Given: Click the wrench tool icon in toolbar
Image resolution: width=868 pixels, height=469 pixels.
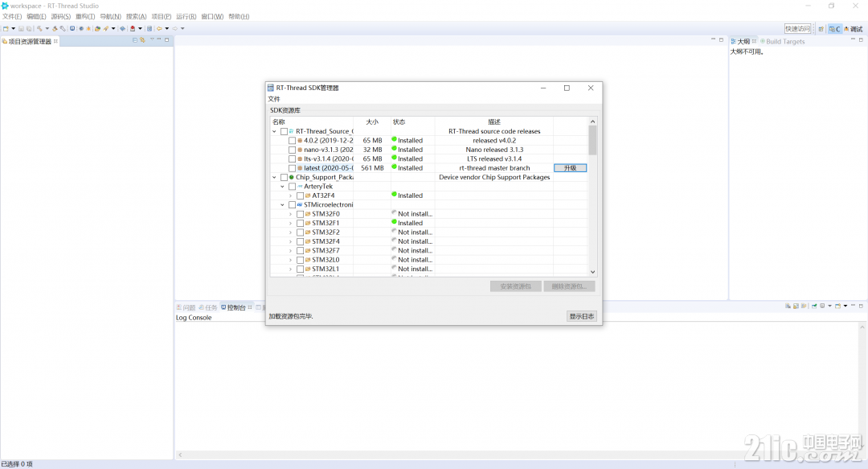Looking at the screenshot, I should coord(63,28).
